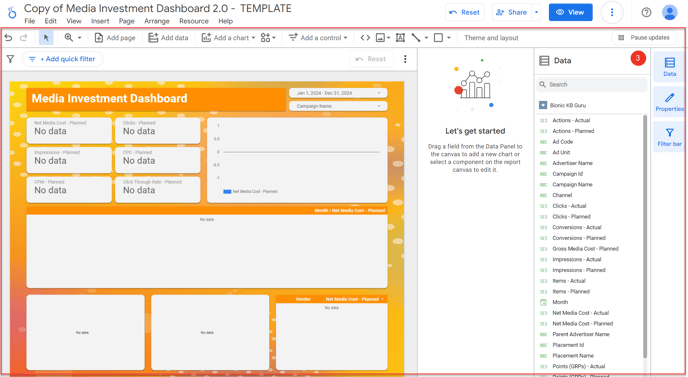Click Add quick filter button
688x377 pixels.
[62, 59]
